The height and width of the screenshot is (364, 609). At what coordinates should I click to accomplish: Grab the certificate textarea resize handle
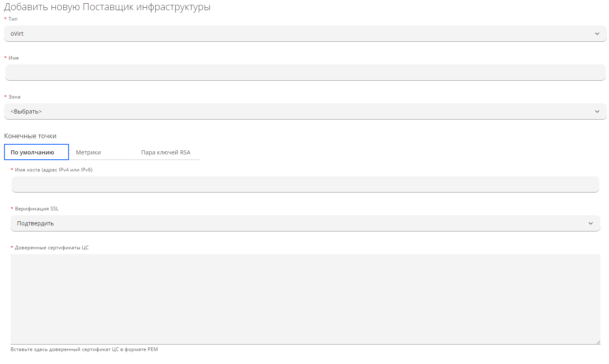point(598,342)
